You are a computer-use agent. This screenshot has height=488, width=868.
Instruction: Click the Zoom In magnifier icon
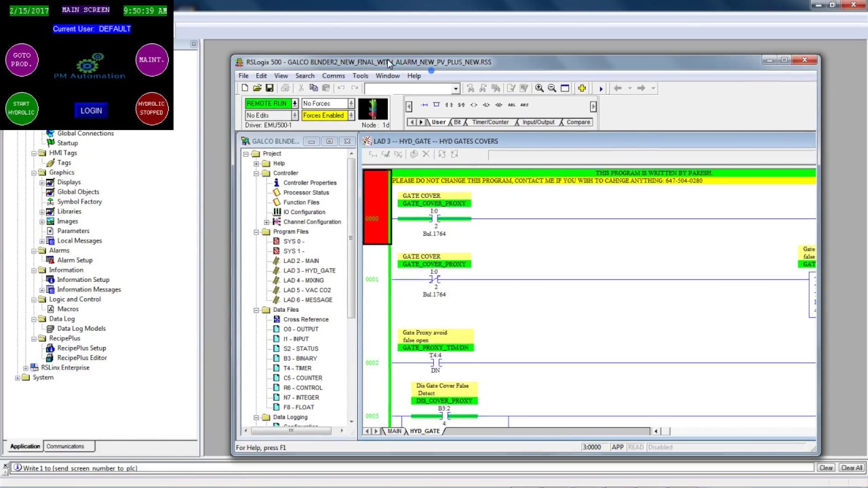(539, 88)
